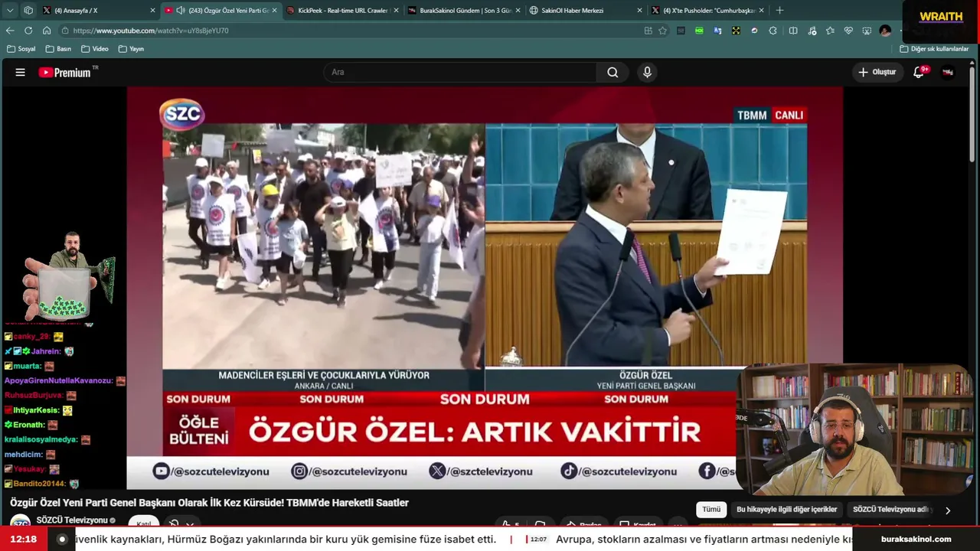Image resolution: width=980 pixels, height=551 pixels.
Task: Close the BurakSakinol Gündem tab
Action: tap(518, 11)
